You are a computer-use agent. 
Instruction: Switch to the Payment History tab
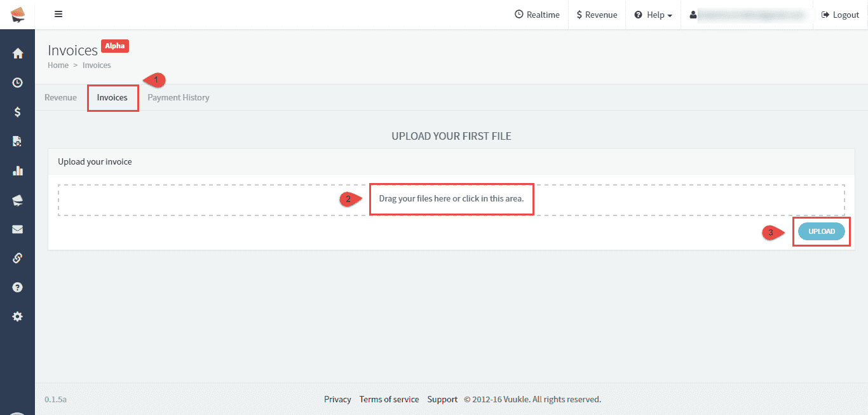179,97
